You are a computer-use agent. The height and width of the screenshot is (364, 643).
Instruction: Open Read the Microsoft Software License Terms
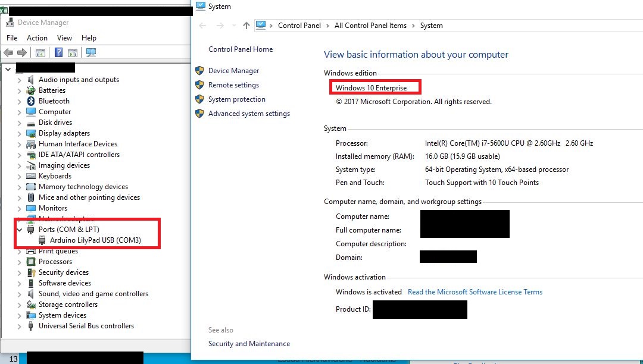[x=475, y=292]
